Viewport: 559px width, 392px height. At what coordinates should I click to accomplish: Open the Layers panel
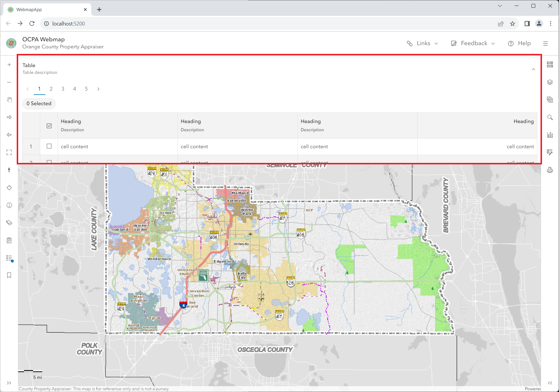pyautogui.click(x=550, y=82)
